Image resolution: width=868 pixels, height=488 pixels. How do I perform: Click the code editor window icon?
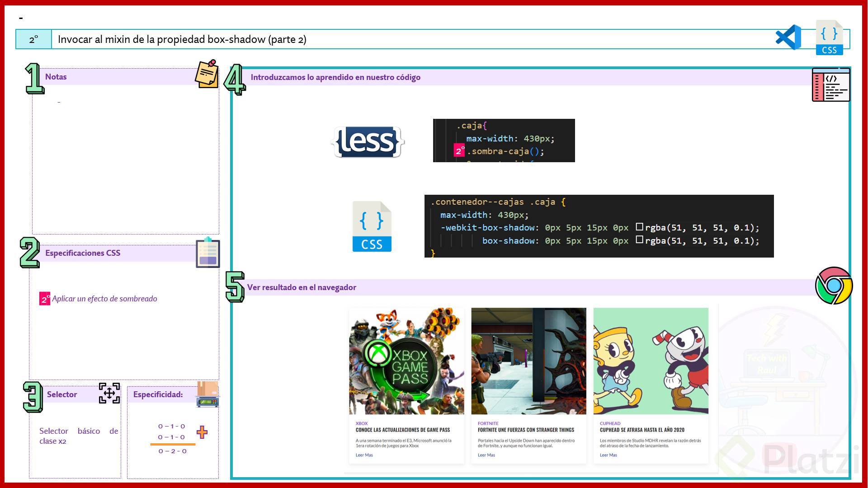click(831, 85)
